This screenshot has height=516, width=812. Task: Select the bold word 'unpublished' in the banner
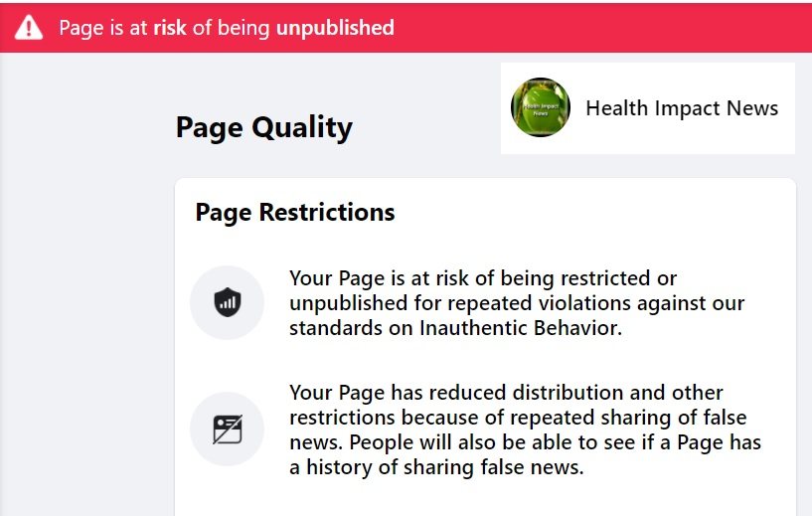335,28
